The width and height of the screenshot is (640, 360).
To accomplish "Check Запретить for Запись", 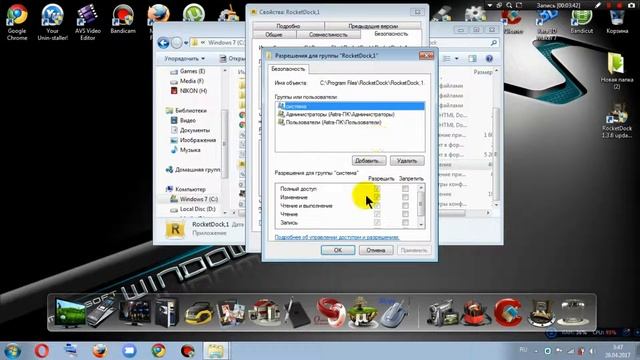I will [x=405, y=222].
